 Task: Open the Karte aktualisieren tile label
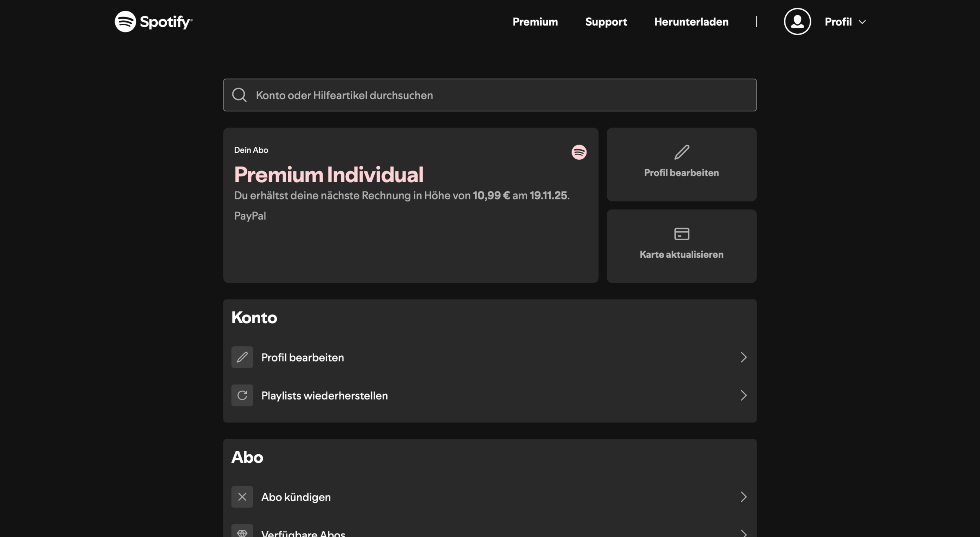tap(681, 254)
